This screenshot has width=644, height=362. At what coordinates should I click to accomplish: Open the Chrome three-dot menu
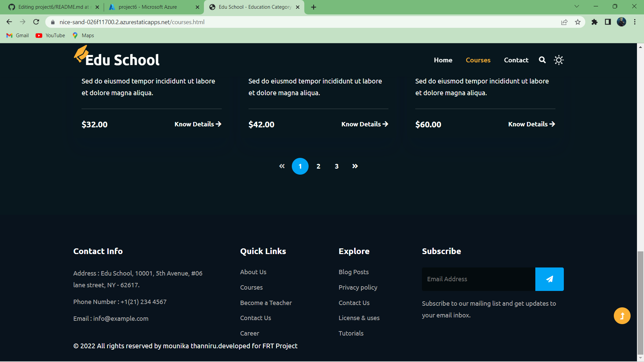click(635, 22)
